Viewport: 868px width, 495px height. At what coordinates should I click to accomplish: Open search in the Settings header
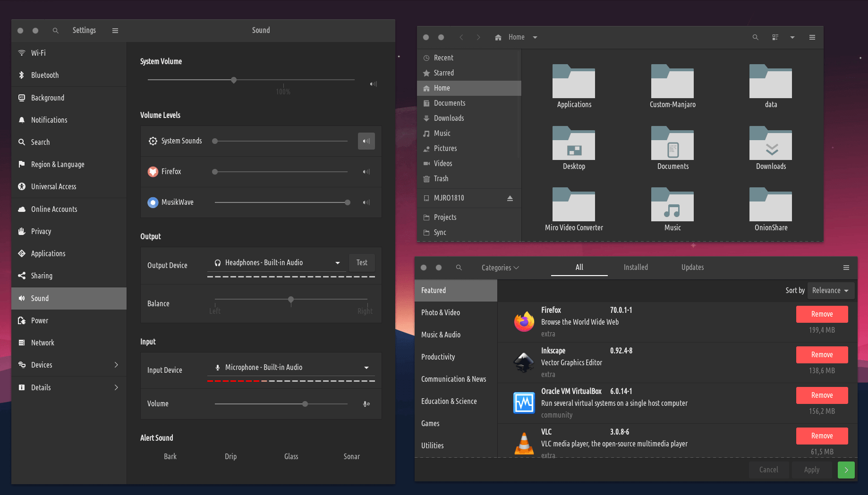pyautogui.click(x=55, y=31)
